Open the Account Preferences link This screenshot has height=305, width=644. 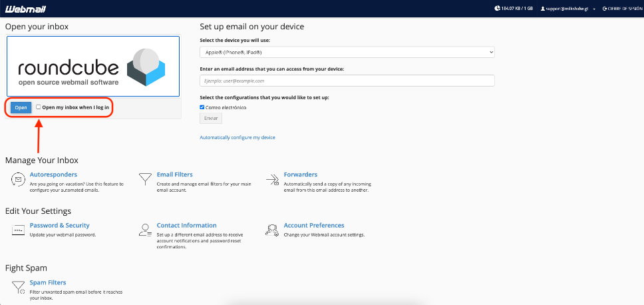coord(314,225)
